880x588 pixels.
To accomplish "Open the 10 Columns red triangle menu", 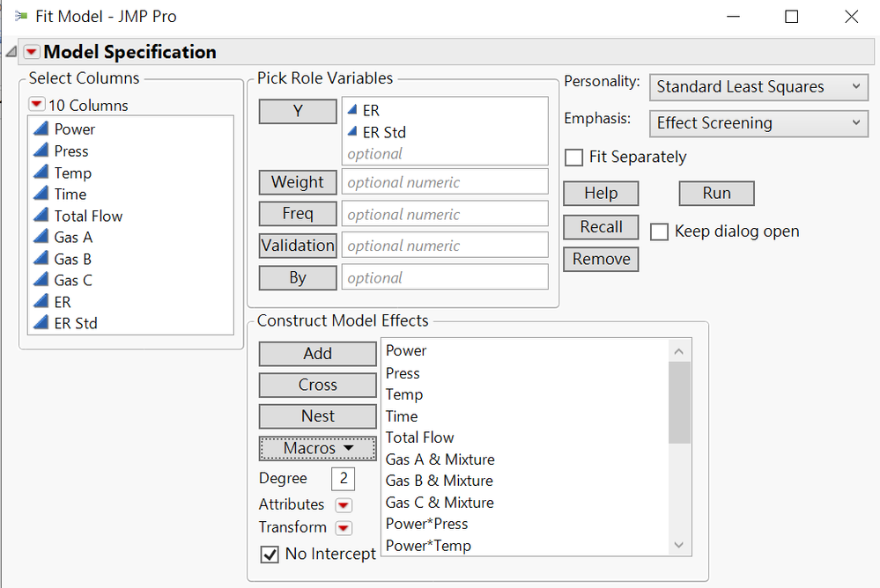I will tap(36, 105).
